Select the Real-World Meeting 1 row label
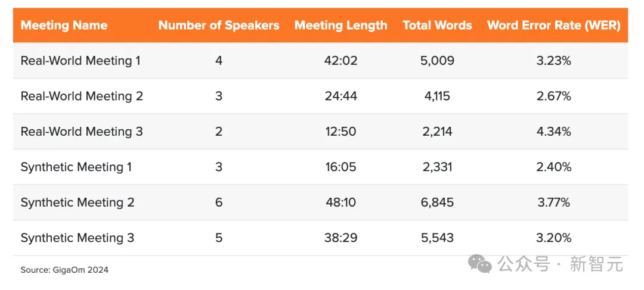644x290 pixels. (80, 61)
